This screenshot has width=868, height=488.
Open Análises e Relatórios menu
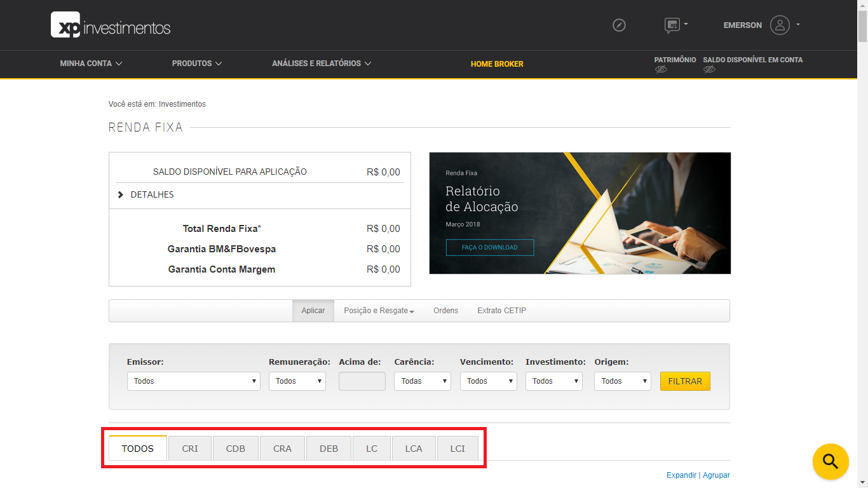[x=322, y=64]
